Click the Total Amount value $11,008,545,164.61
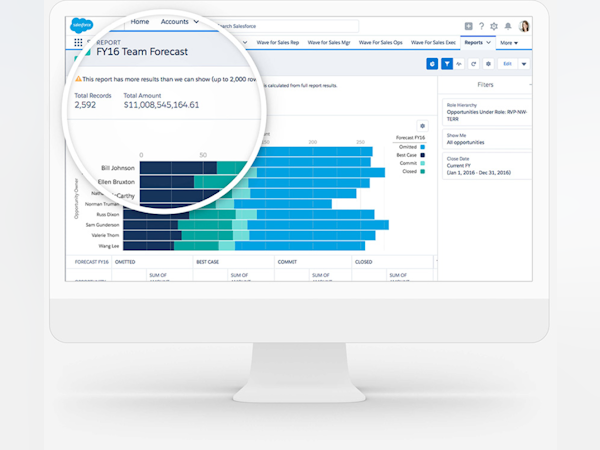The image size is (600, 450). point(161,105)
